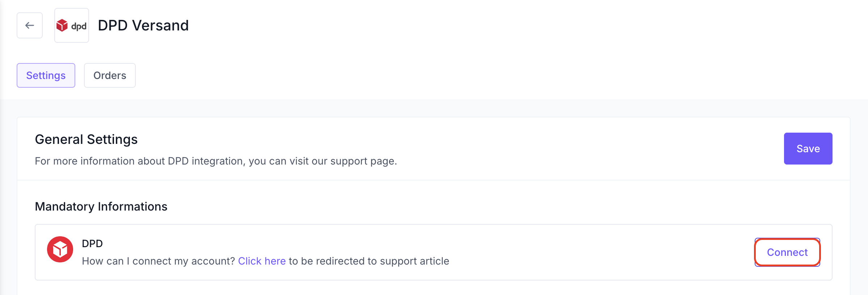Click the dpd logo box in header
868x295 pixels.
(x=72, y=25)
